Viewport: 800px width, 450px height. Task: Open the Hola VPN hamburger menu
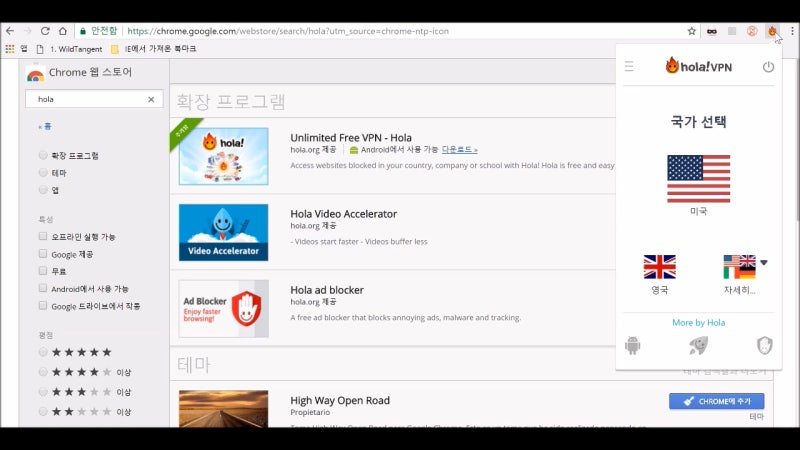pyautogui.click(x=629, y=66)
